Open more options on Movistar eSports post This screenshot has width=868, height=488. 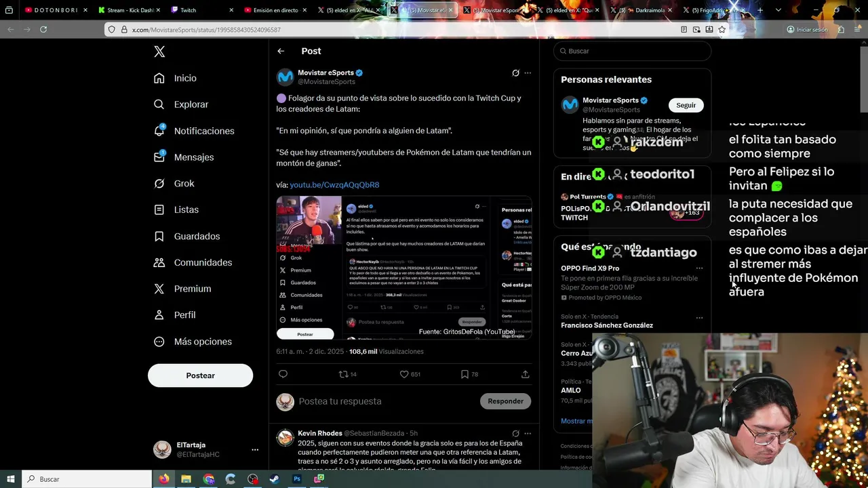click(x=528, y=73)
